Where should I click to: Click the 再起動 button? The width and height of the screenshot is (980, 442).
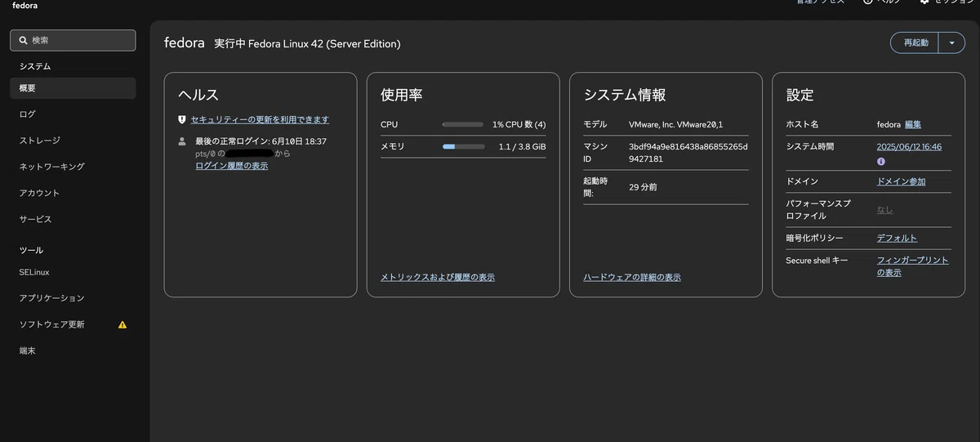coord(915,42)
